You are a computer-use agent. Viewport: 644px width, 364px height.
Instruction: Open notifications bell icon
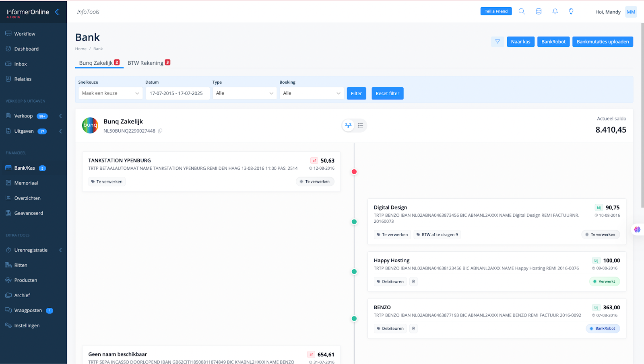555,11
